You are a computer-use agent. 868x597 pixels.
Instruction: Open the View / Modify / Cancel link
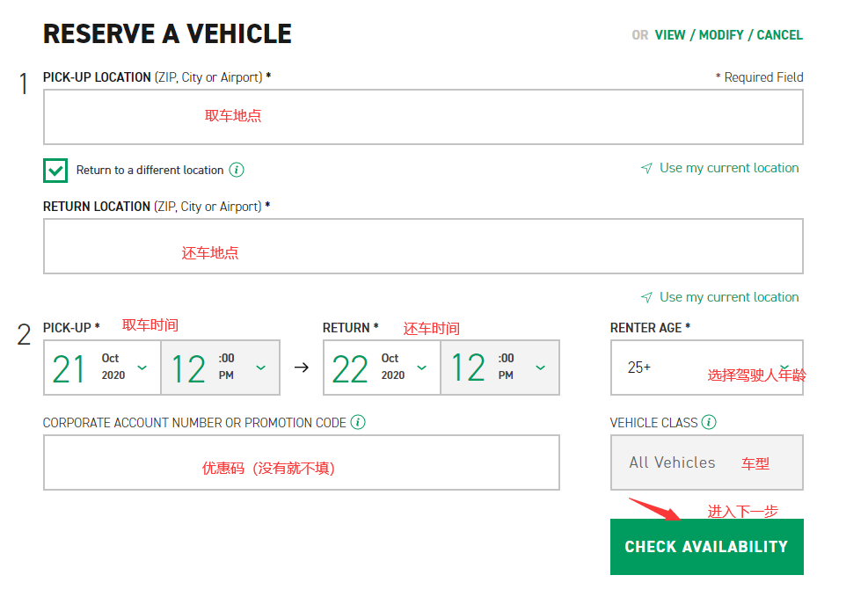pyautogui.click(x=728, y=35)
